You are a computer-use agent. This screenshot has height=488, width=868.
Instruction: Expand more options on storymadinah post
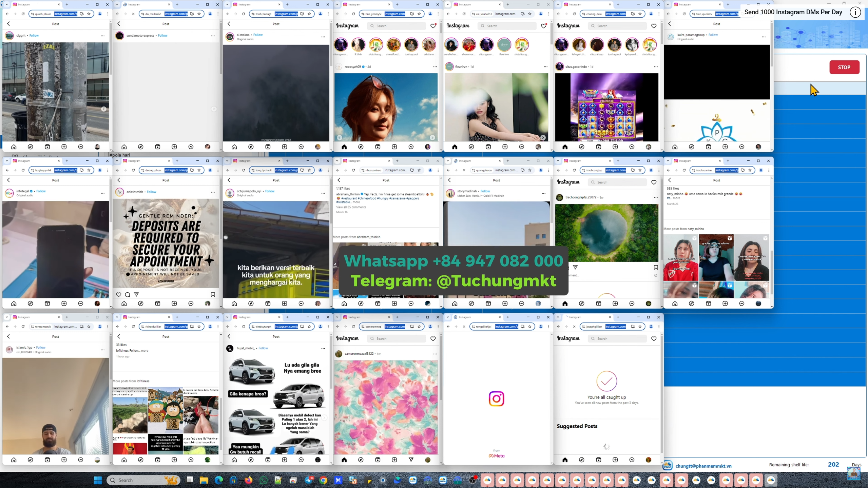tap(543, 194)
